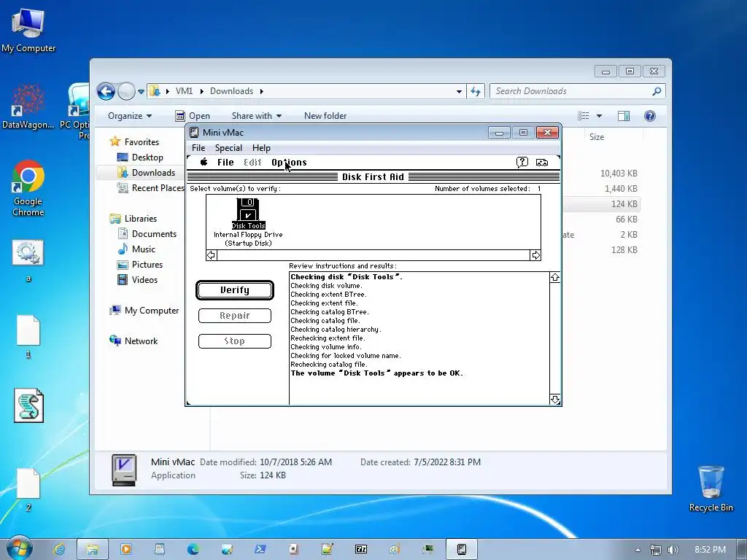Click the 8:52 PM taskbar clock
The height and width of the screenshot is (560, 747).
(x=710, y=550)
